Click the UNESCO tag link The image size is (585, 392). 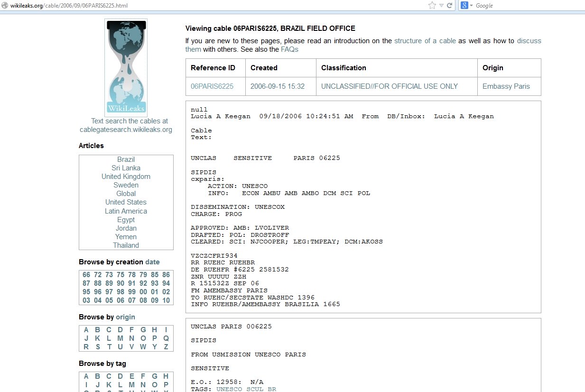click(x=230, y=389)
